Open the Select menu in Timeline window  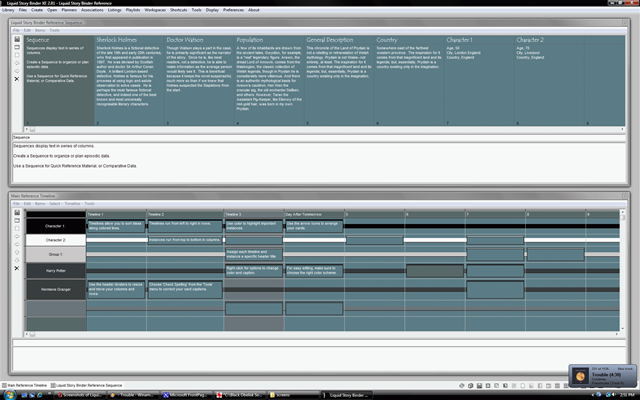pyautogui.click(x=55, y=203)
